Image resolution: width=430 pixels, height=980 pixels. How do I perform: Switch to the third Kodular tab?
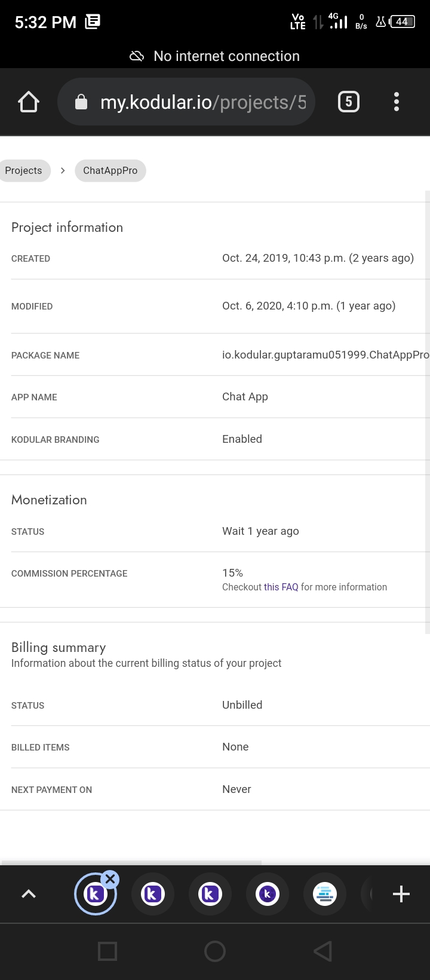[210, 894]
